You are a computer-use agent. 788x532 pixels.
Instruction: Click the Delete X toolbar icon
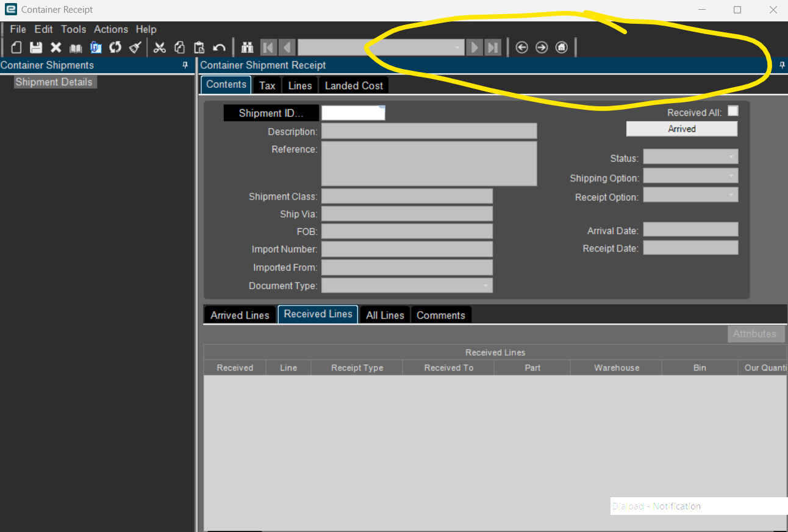[x=56, y=48]
